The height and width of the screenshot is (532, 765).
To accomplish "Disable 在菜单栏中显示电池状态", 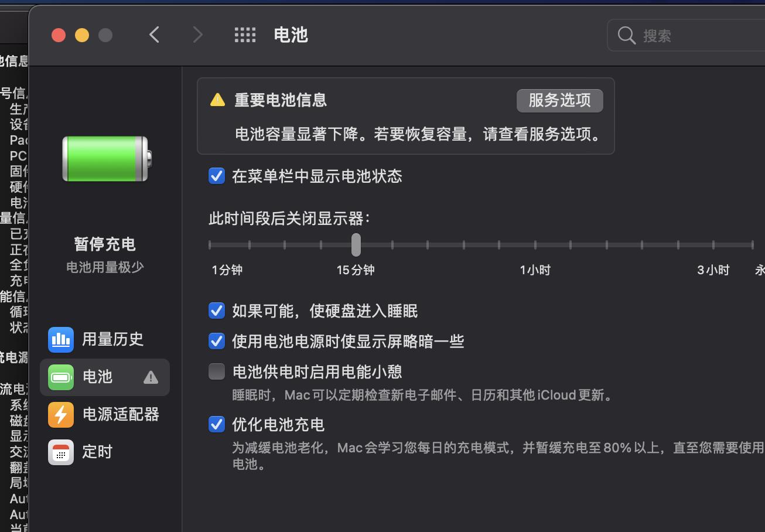I will pyautogui.click(x=216, y=175).
